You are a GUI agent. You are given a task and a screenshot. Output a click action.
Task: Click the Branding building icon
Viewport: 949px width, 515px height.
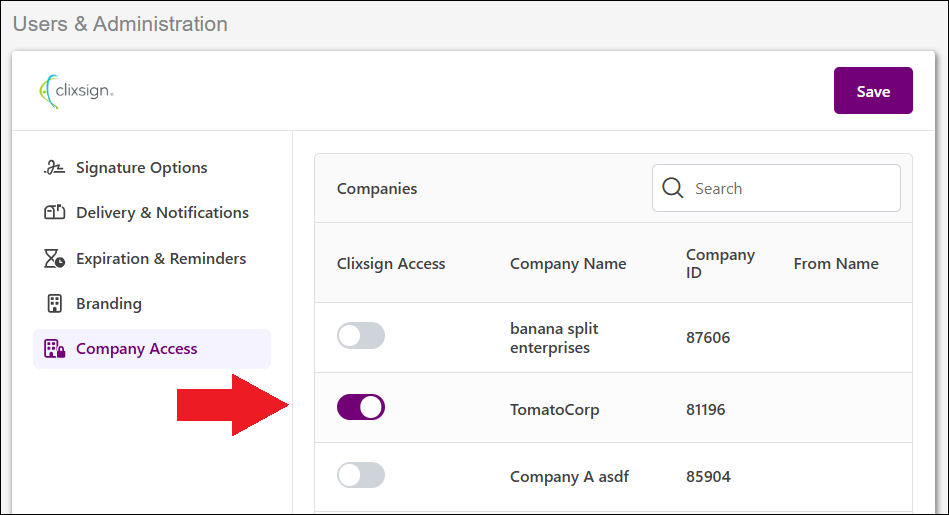54,303
